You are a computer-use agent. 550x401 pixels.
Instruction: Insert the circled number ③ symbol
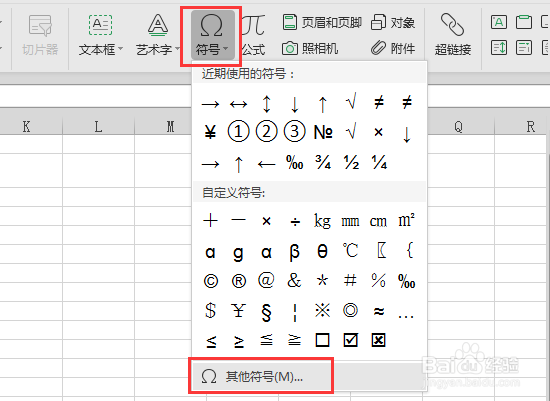click(295, 132)
